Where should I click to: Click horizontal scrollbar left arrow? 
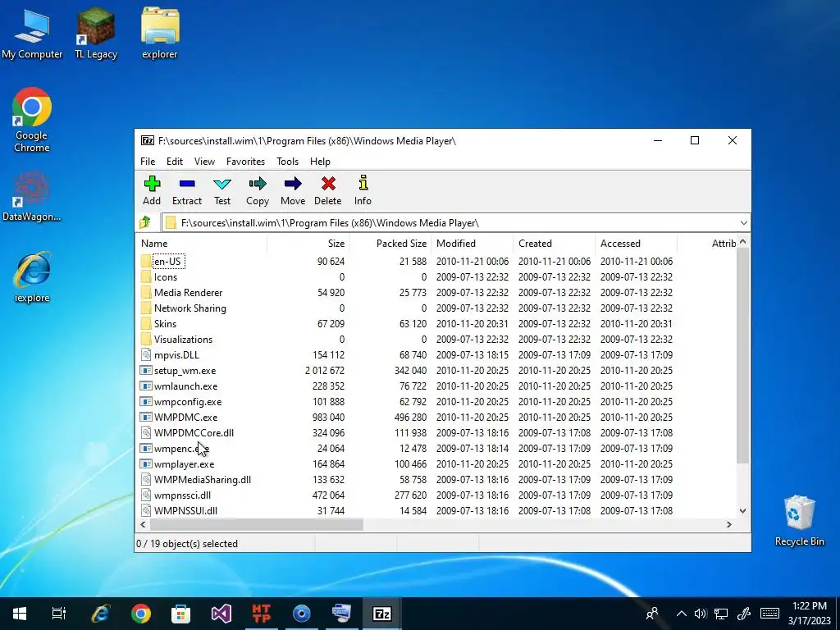point(143,524)
